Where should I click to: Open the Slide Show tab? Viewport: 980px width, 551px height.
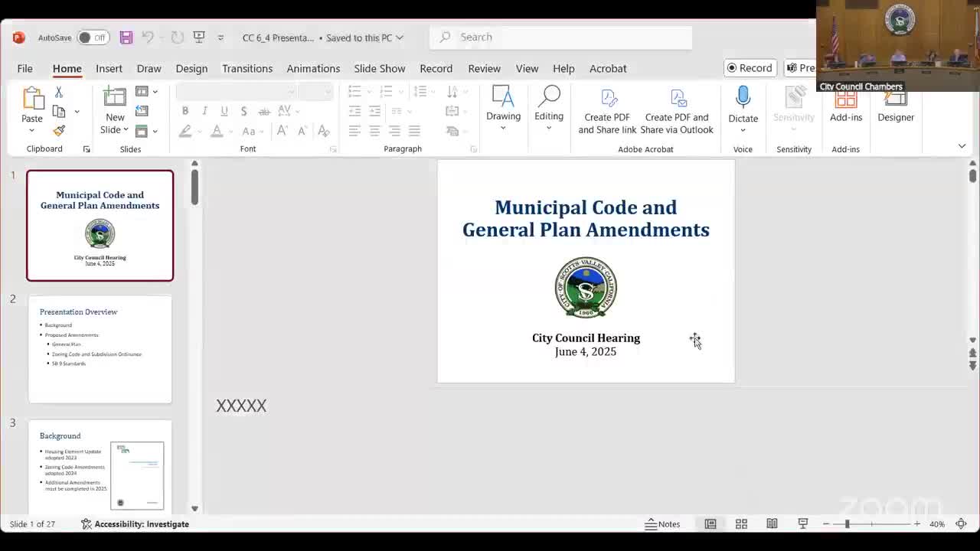(379, 68)
